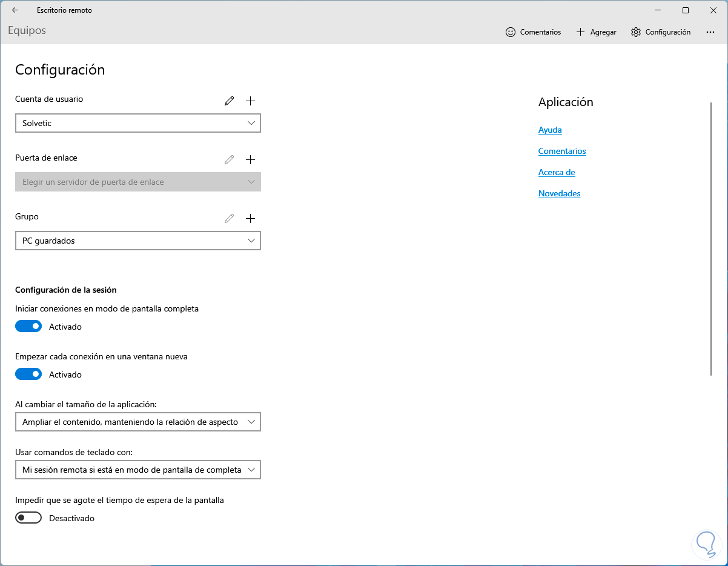Open the keyboard commands dropdown
The image size is (728, 566).
(138, 470)
